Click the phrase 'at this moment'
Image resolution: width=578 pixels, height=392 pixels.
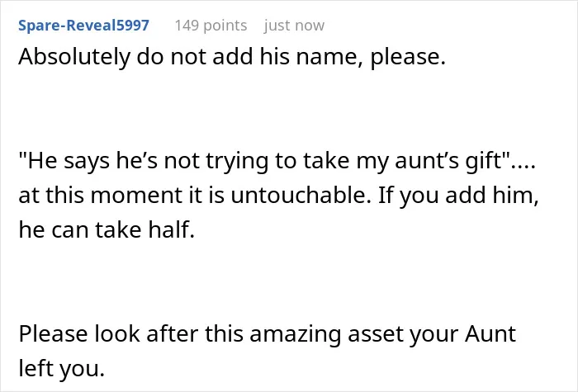pyautogui.click(x=100, y=196)
